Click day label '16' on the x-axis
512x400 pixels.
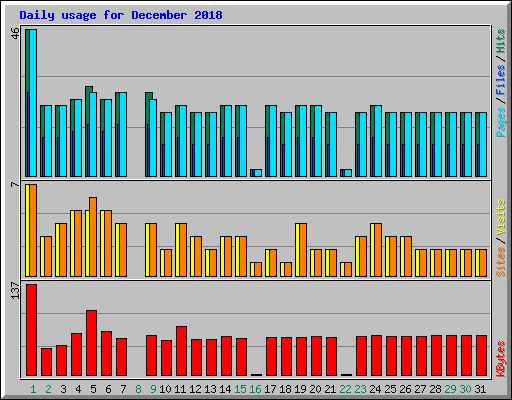point(255,389)
